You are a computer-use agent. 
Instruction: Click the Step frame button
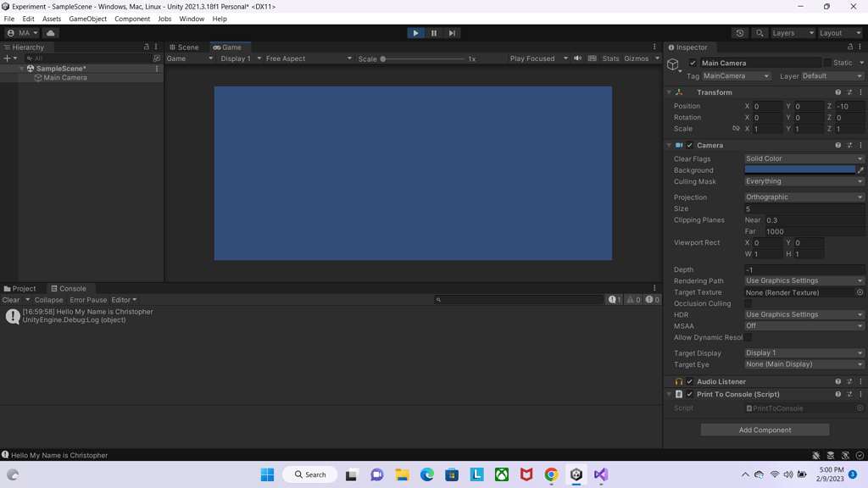click(x=452, y=32)
